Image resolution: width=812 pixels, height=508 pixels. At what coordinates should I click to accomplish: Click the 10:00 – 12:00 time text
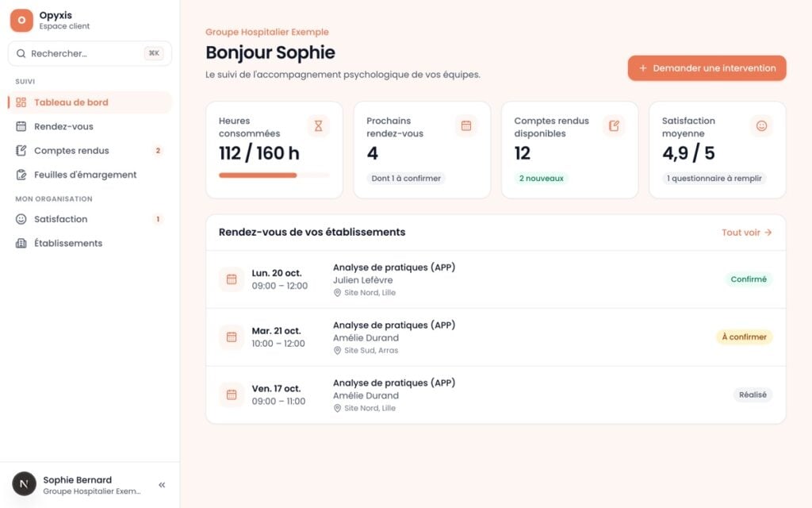coord(278,344)
